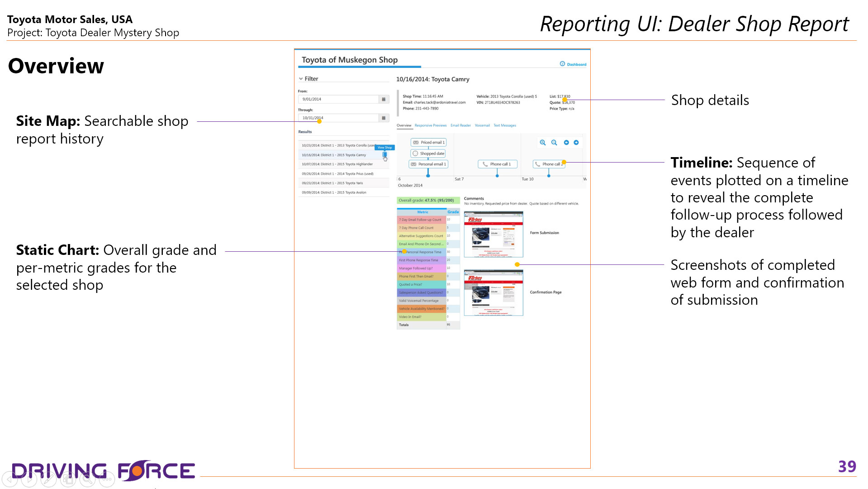
Task: Open the pen and laser pointer tools
Action: pyautogui.click(x=49, y=479)
